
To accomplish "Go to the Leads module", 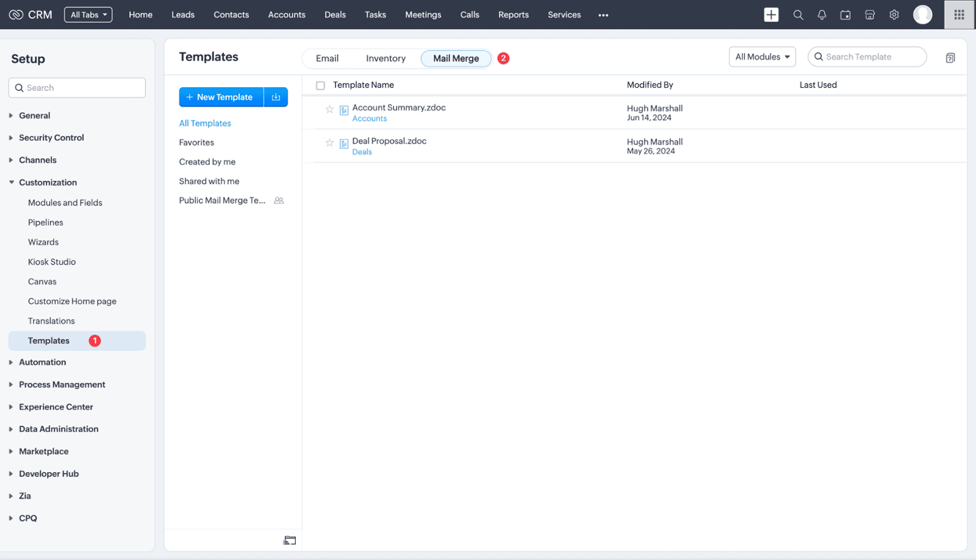I will point(182,15).
